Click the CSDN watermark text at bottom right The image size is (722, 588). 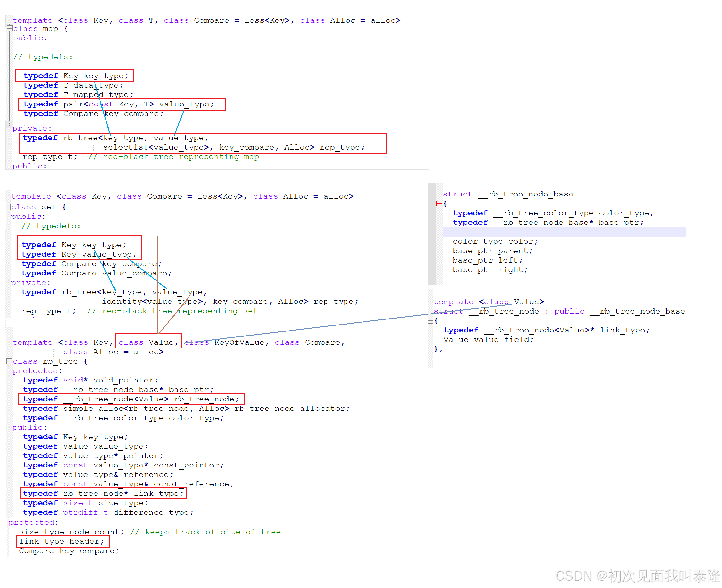coord(637,576)
